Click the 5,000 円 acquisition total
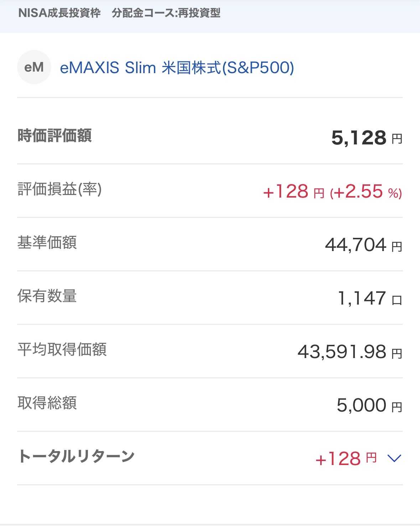The width and height of the screenshot is (420, 526). pos(370,405)
